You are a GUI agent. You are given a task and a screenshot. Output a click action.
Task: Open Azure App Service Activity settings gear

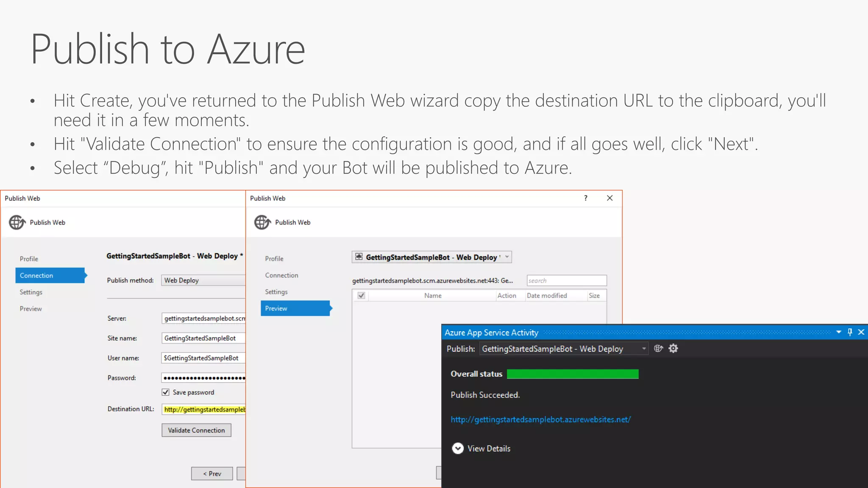tap(673, 348)
